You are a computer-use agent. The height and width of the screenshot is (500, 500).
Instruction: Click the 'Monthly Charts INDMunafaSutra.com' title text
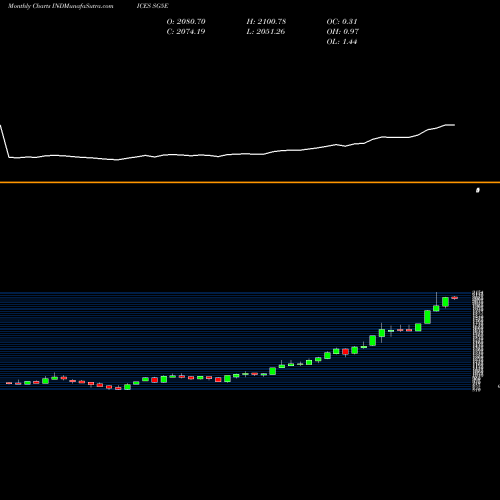(x=60, y=6)
